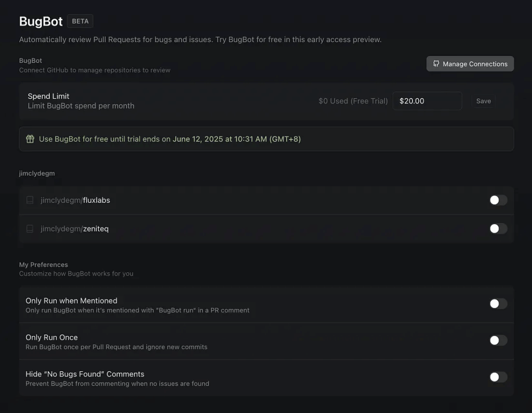Focus the $20.00 spend limit field
Viewport: 532px width, 413px height.
(x=427, y=101)
